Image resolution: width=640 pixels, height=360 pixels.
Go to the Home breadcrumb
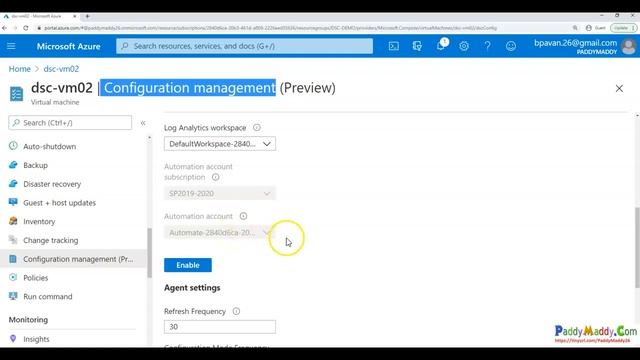click(x=20, y=69)
